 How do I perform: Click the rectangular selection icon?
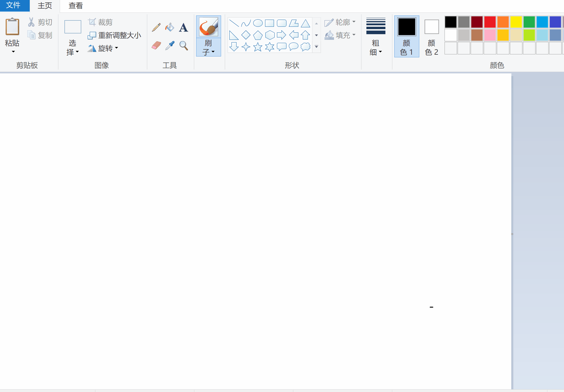coord(73,27)
